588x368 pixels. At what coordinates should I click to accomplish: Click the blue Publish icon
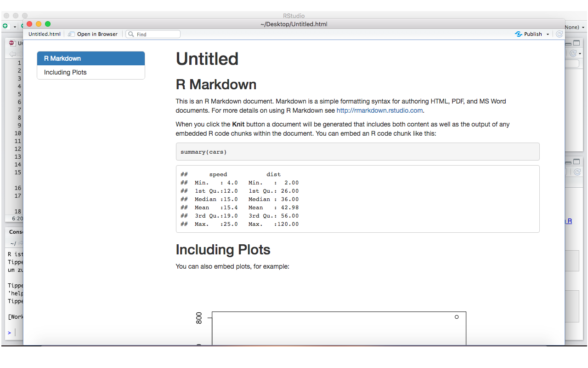[x=518, y=34]
